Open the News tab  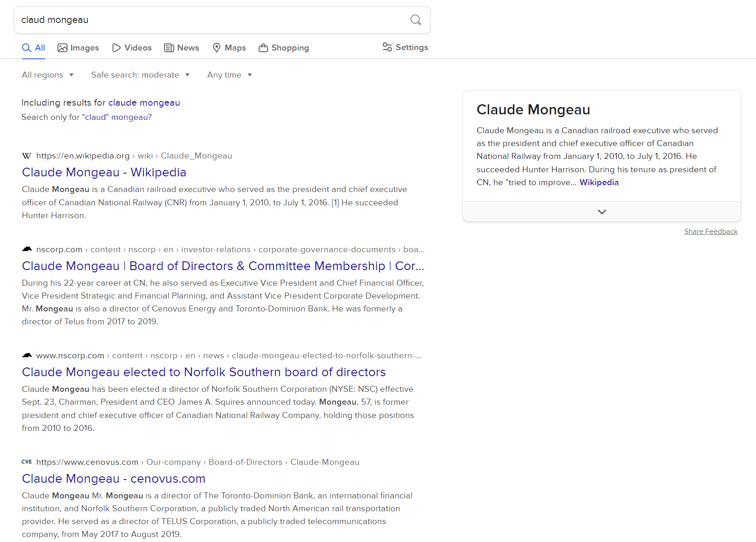(182, 48)
